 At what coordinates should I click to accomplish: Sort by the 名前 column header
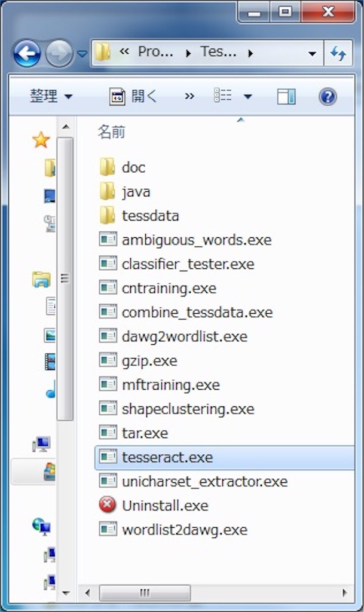[112, 132]
